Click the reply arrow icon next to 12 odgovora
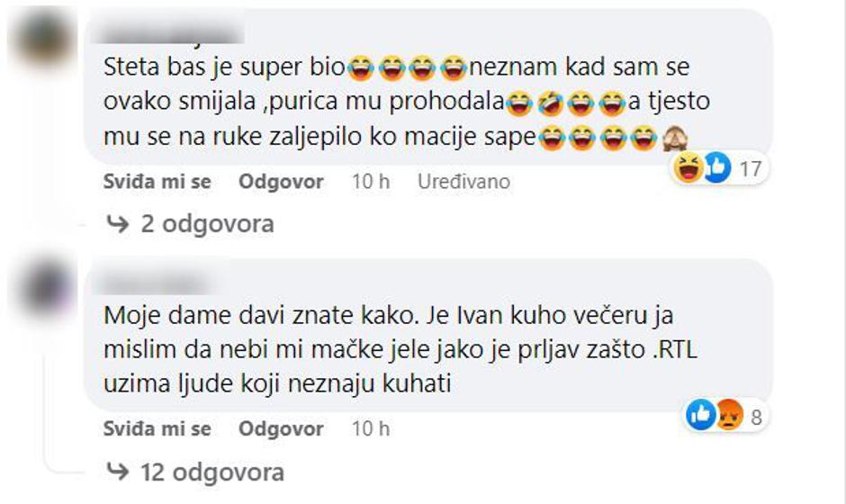The height and width of the screenshot is (504, 846). coord(118,472)
